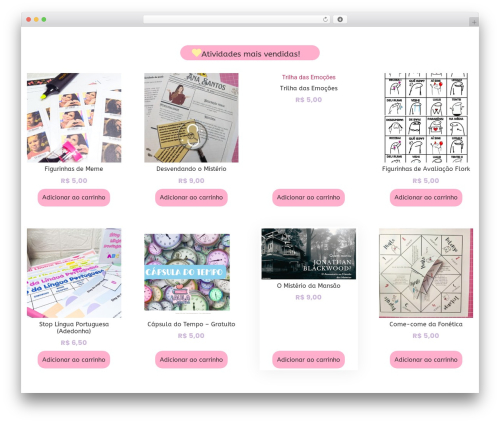The image size is (500, 423).
Task: Click the yellow minimize window dot
Action: pos(36,20)
